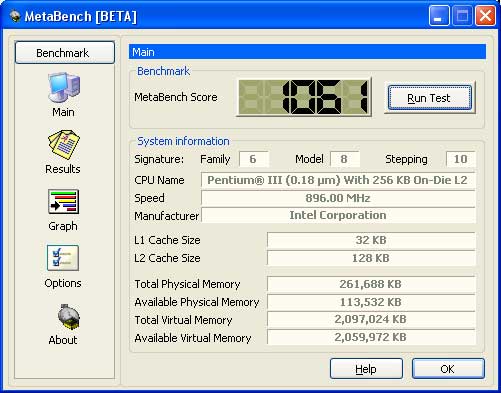The height and width of the screenshot is (393, 501).
Task: Click the Benchmark sidebar header button
Action: (x=65, y=53)
